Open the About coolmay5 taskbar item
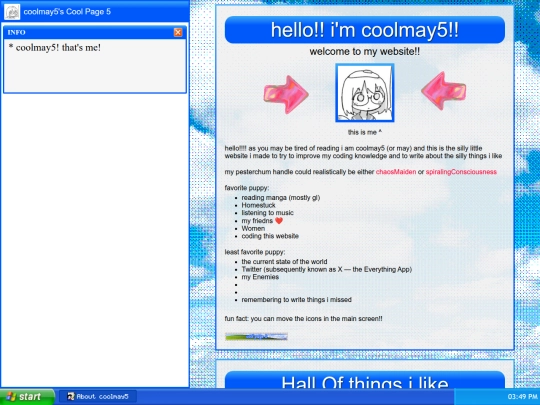This screenshot has width=540, height=405. click(98, 397)
